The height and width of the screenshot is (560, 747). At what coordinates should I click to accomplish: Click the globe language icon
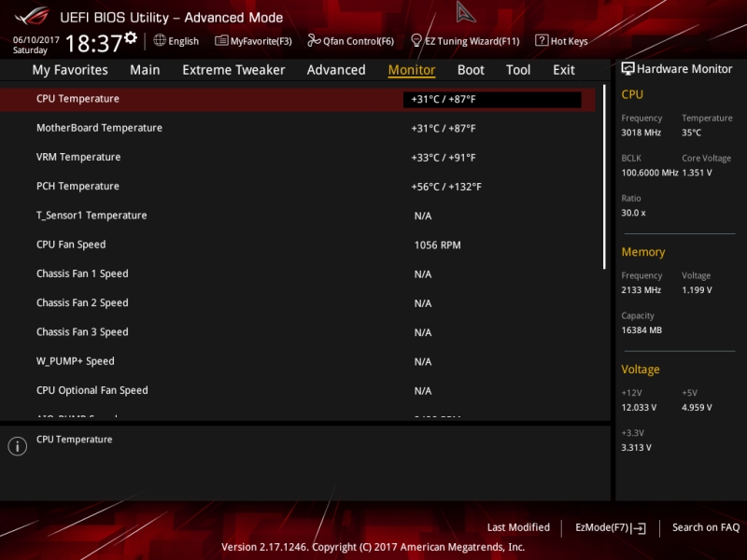point(160,40)
